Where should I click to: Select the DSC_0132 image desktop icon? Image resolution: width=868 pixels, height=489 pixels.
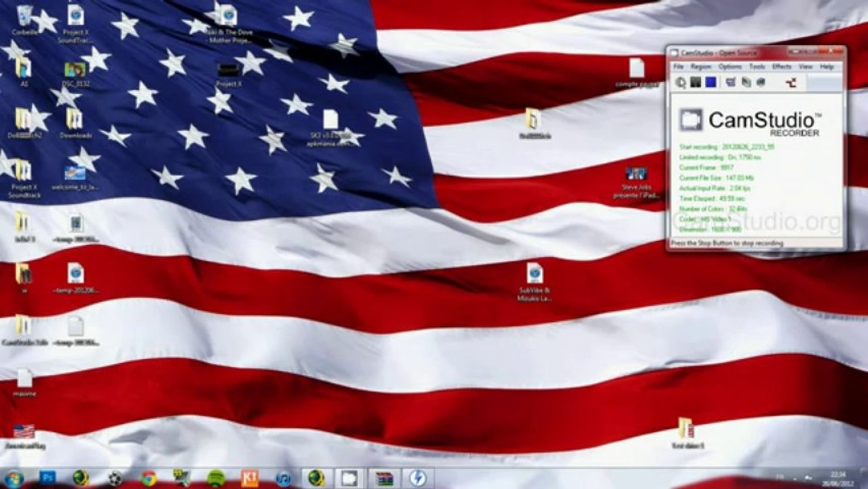coord(75,74)
